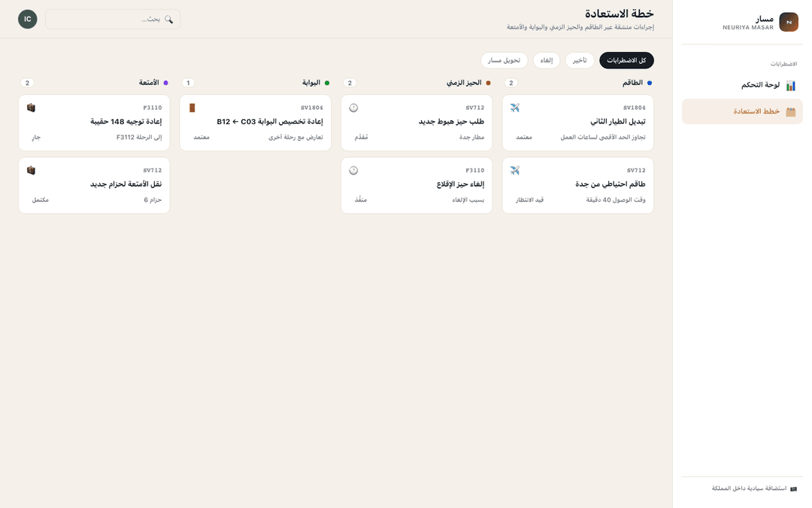Focus the بحث search field
Screen dimensions: 812x508
(x=113, y=19)
